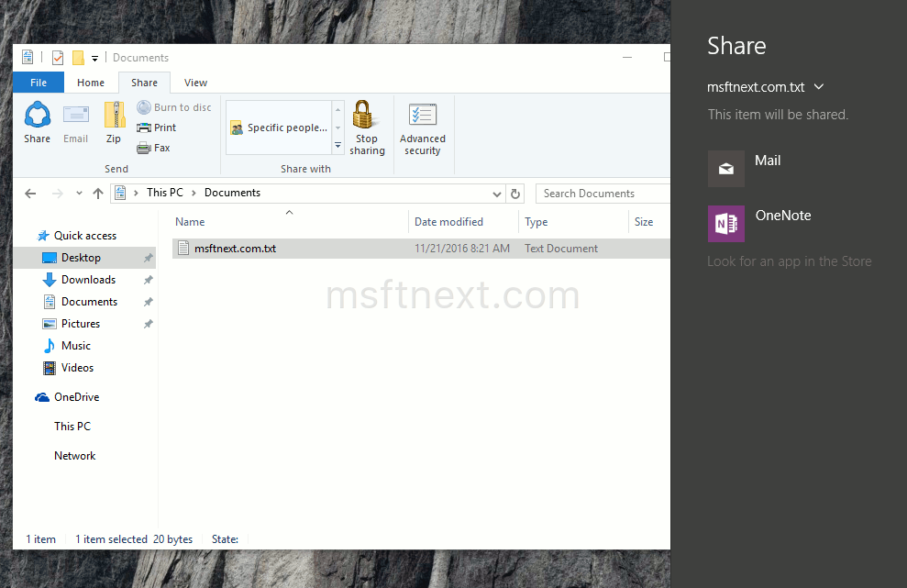
Task: Open Advanced security settings
Action: 422,127
